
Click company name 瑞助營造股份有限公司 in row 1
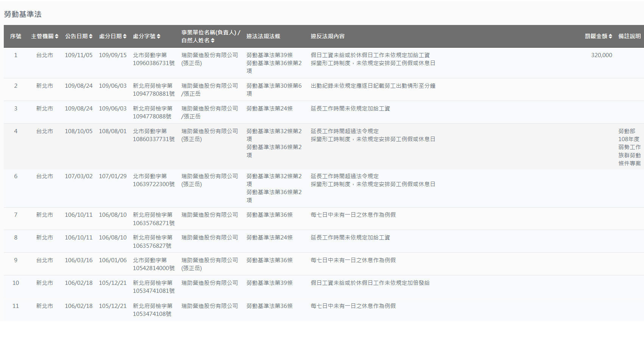(210, 55)
